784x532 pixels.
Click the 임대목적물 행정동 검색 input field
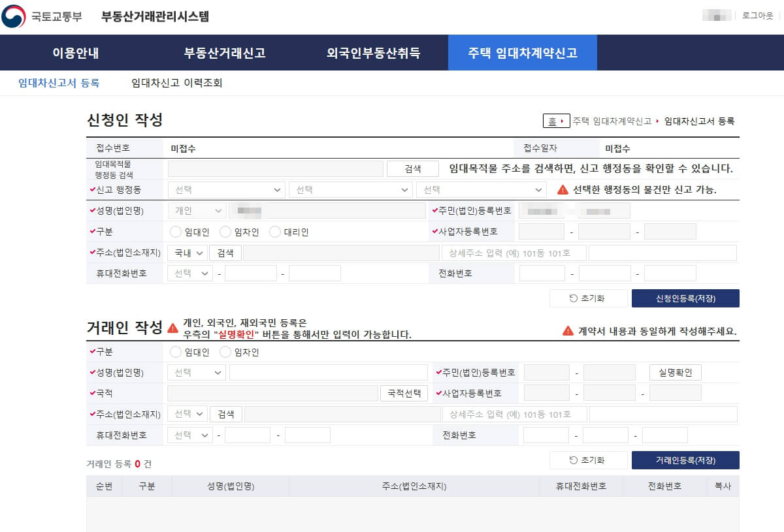(274, 168)
